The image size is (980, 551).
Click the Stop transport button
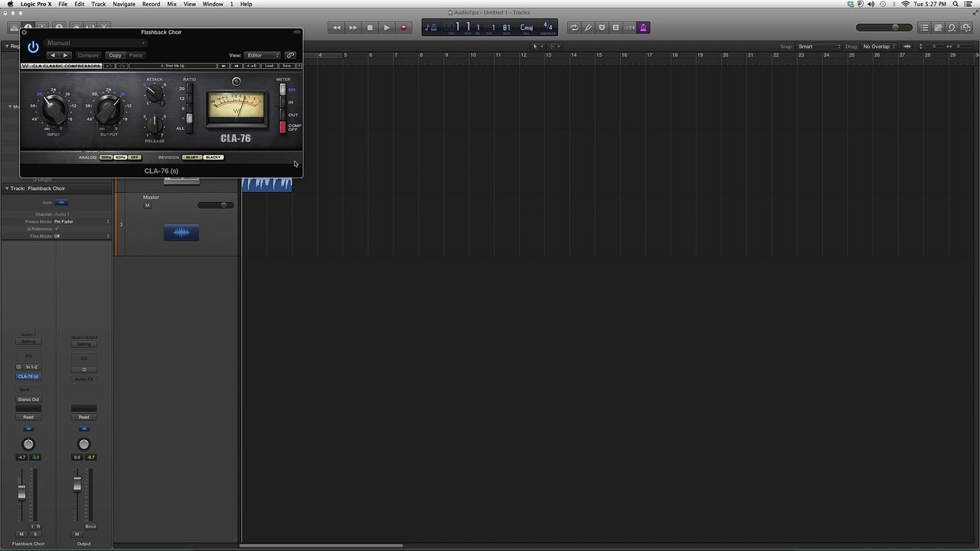pyautogui.click(x=370, y=28)
